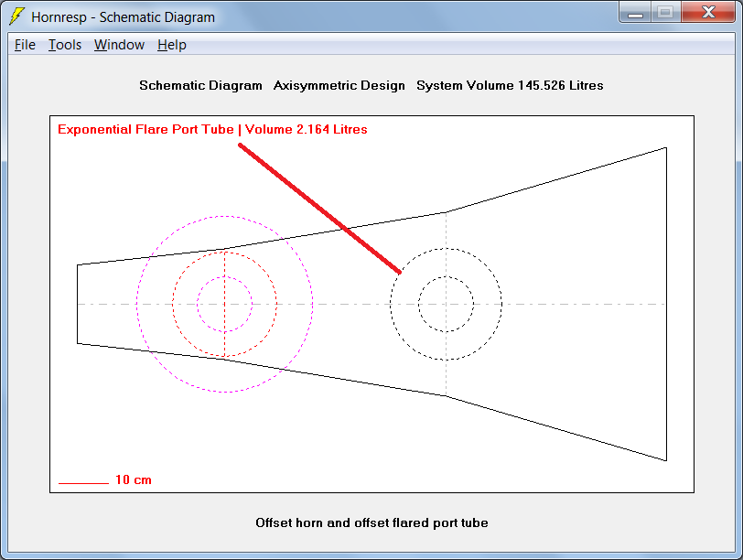Click the Hornresp lightning bolt icon
The height and width of the screenshot is (560, 743).
(x=16, y=16)
